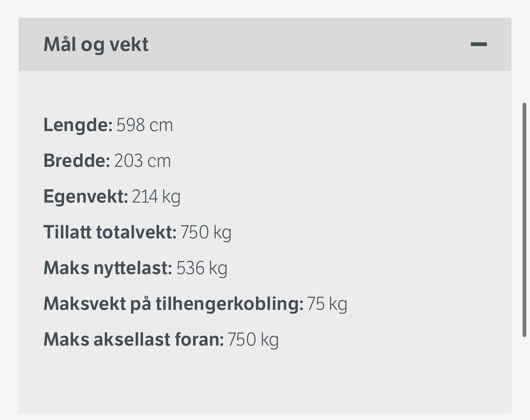Click the '598 cm' length value
Image resolution: width=530 pixels, height=420 pixels.
tap(145, 125)
